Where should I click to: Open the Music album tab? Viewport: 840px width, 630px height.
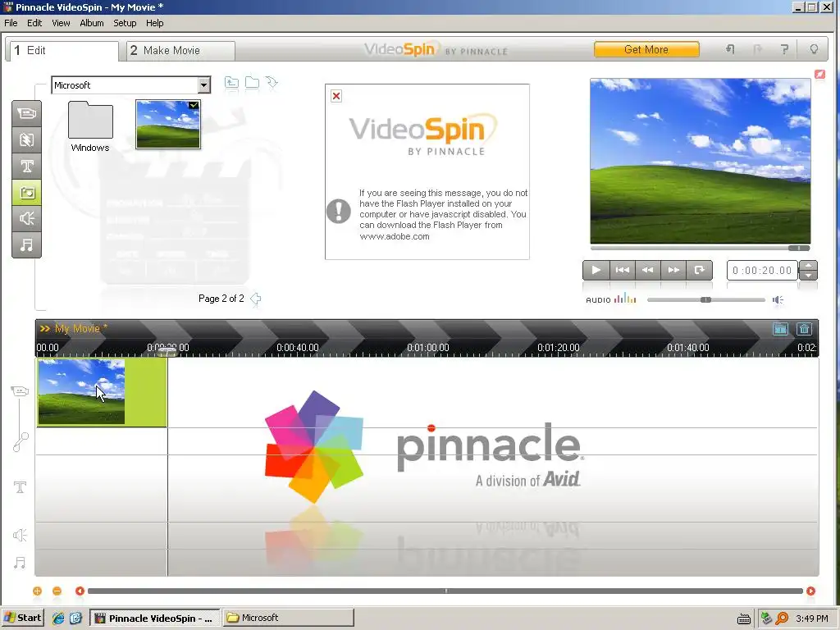click(x=27, y=244)
